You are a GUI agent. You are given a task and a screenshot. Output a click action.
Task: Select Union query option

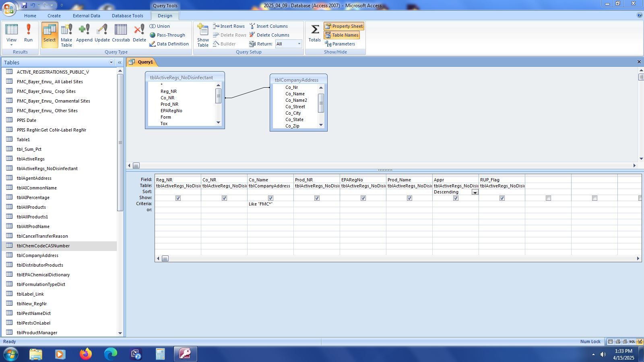160,26
